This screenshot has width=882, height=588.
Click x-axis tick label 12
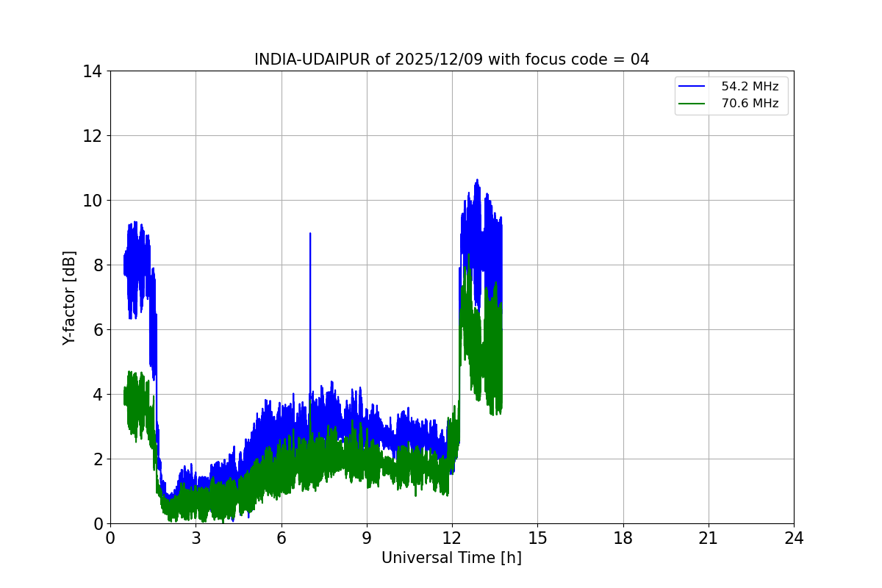[x=452, y=538]
